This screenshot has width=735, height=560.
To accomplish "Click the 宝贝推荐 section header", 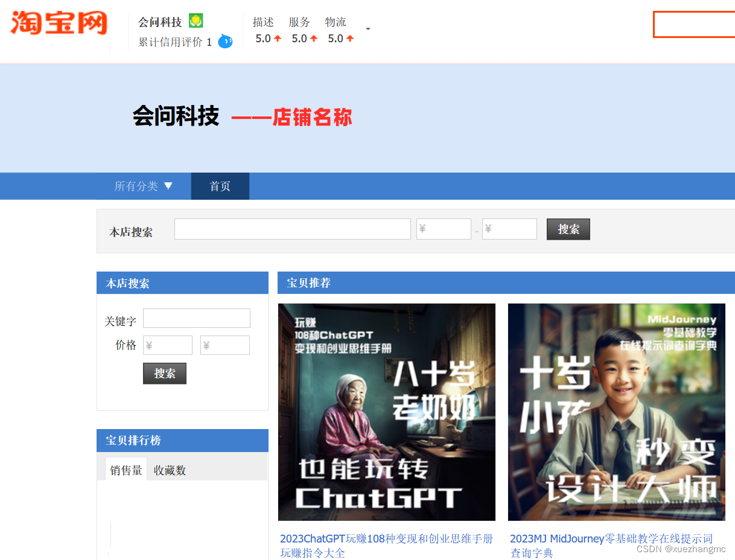I will 506,283.
